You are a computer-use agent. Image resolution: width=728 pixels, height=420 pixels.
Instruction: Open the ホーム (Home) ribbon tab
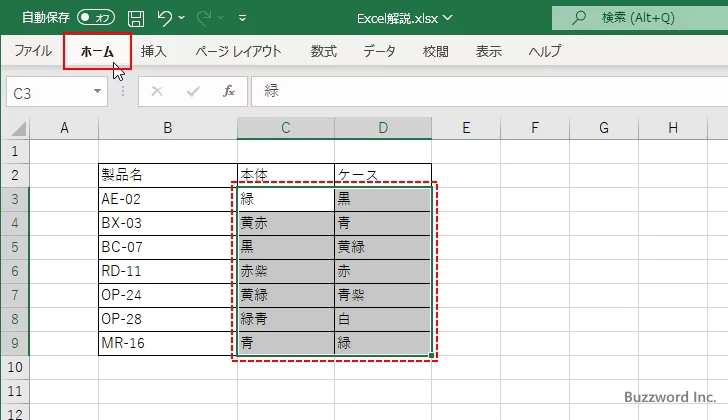97,51
